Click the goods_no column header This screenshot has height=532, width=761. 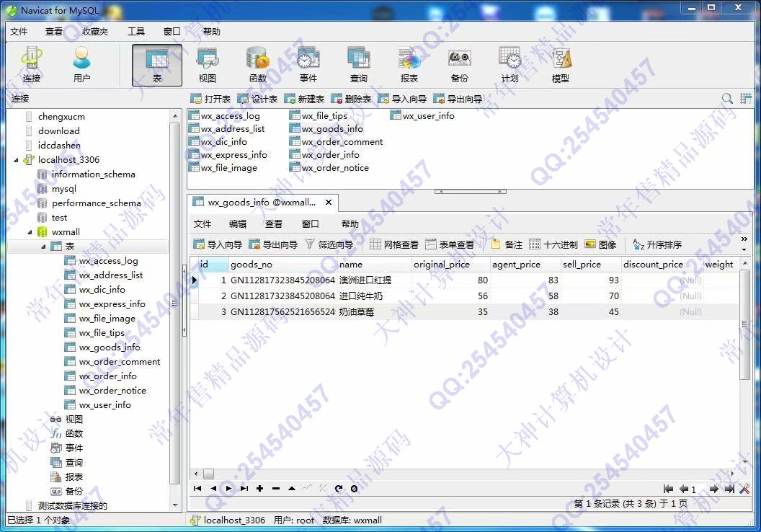coord(283,265)
